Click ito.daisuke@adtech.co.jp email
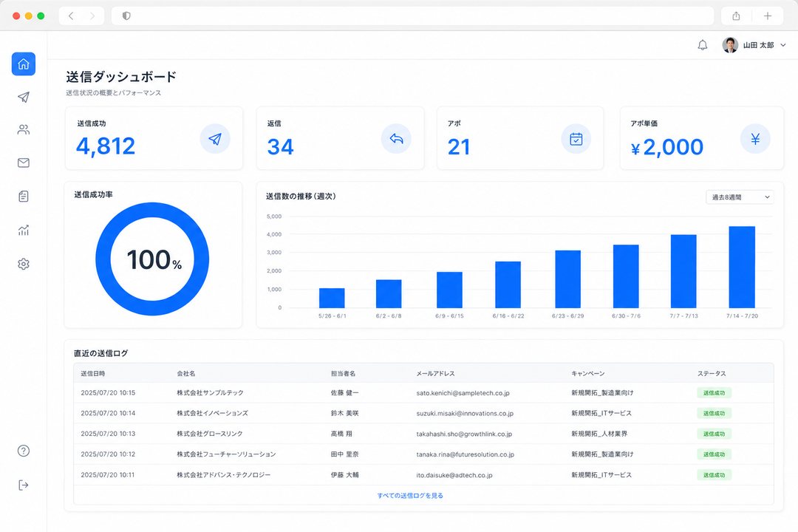The width and height of the screenshot is (798, 532). click(x=454, y=475)
